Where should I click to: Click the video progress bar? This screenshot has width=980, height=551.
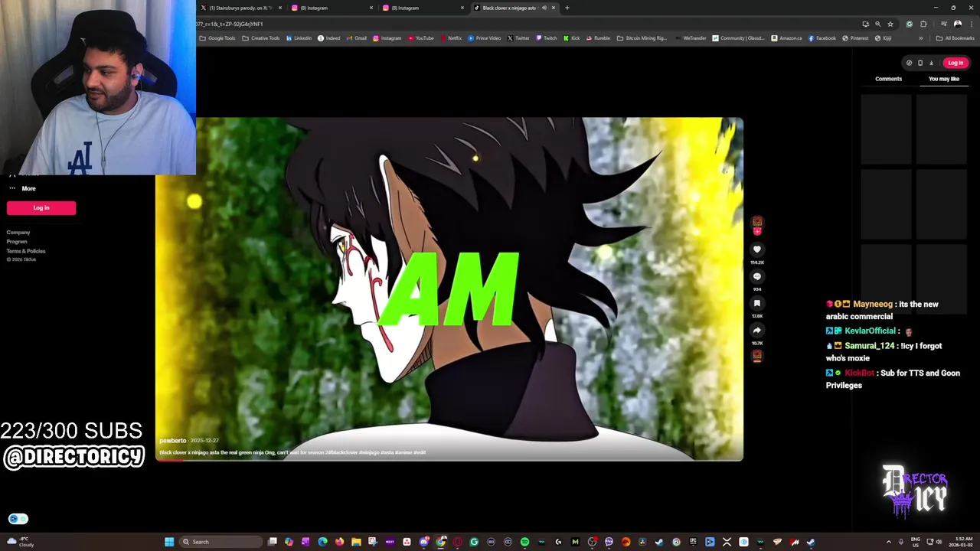pyautogui.click(x=449, y=459)
